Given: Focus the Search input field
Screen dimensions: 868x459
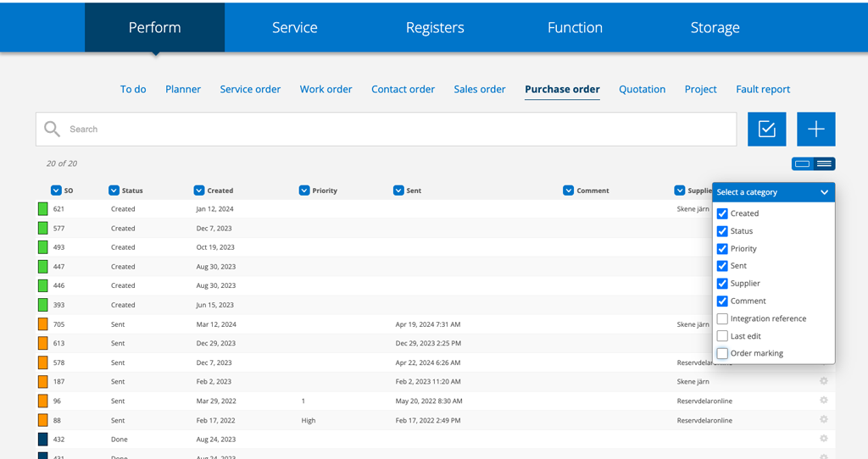Looking at the screenshot, I should (x=387, y=130).
